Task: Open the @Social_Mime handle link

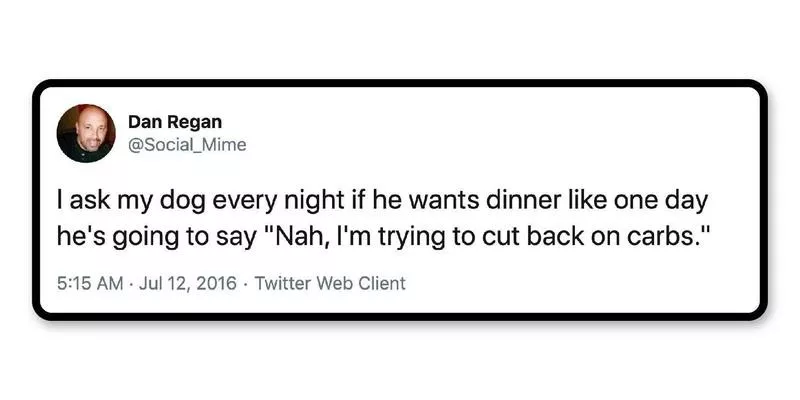Action: pos(187,145)
